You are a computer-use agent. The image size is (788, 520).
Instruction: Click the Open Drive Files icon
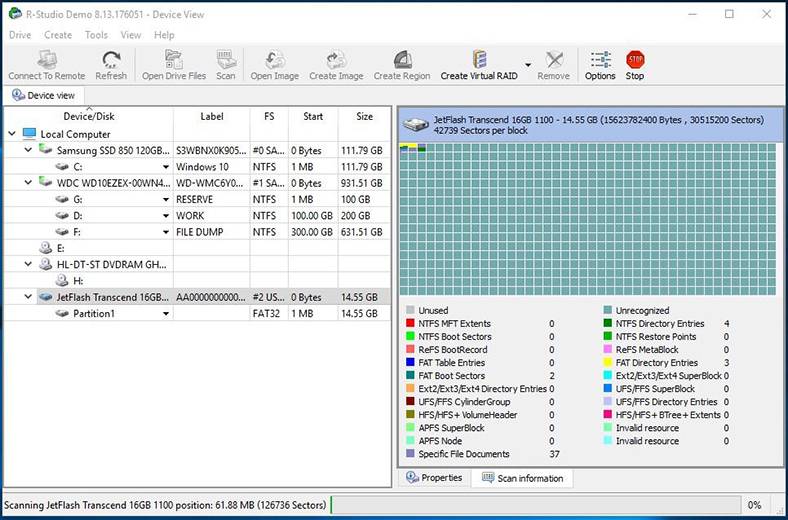(174, 65)
